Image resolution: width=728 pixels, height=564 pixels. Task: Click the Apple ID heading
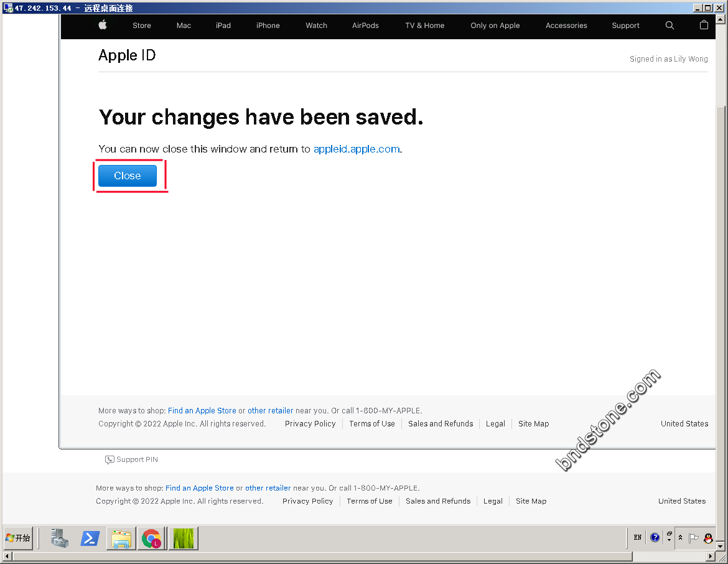tap(127, 55)
